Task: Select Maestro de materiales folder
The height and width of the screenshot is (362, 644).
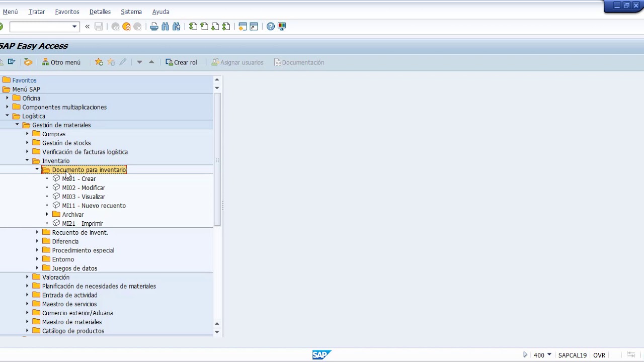Action: pyautogui.click(x=72, y=322)
